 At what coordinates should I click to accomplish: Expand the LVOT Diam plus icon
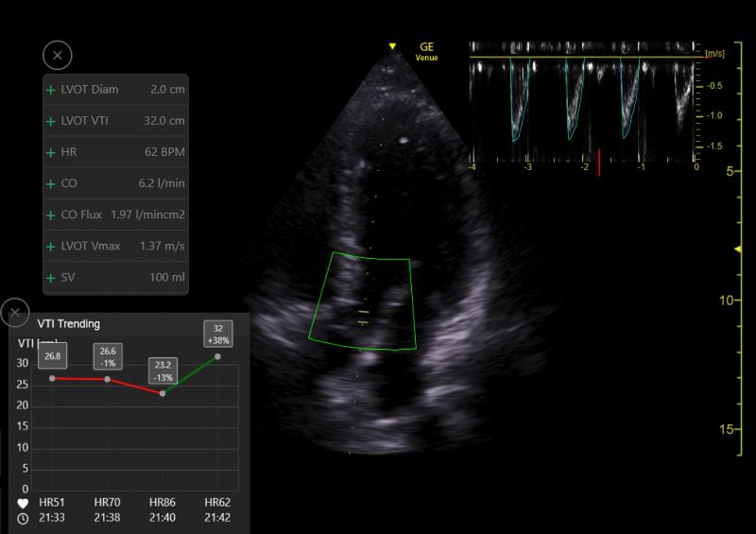pyautogui.click(x=51, y=90)
